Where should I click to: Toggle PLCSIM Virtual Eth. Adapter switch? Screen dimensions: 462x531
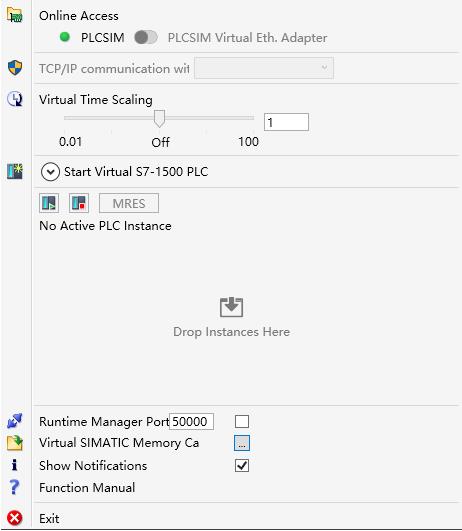click(x=146, y=37)
